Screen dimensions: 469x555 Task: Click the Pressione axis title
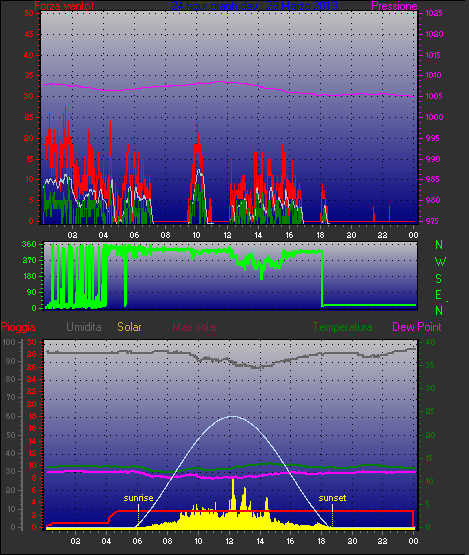[394, 6]
